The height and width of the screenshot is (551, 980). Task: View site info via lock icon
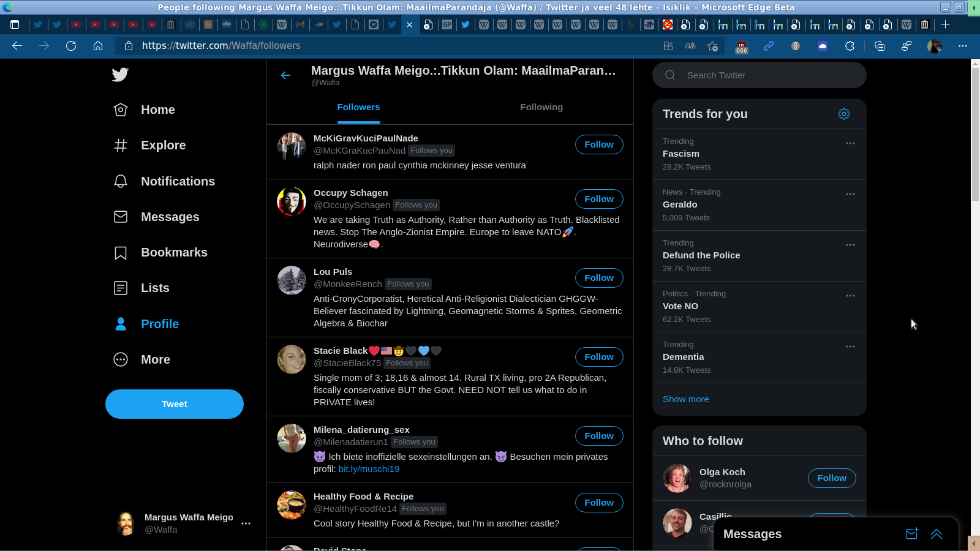tap(128, 46)
